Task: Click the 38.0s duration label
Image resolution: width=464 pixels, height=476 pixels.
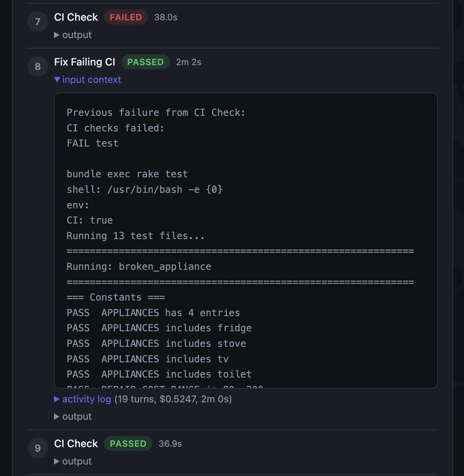Action: (x=165, y=17)
